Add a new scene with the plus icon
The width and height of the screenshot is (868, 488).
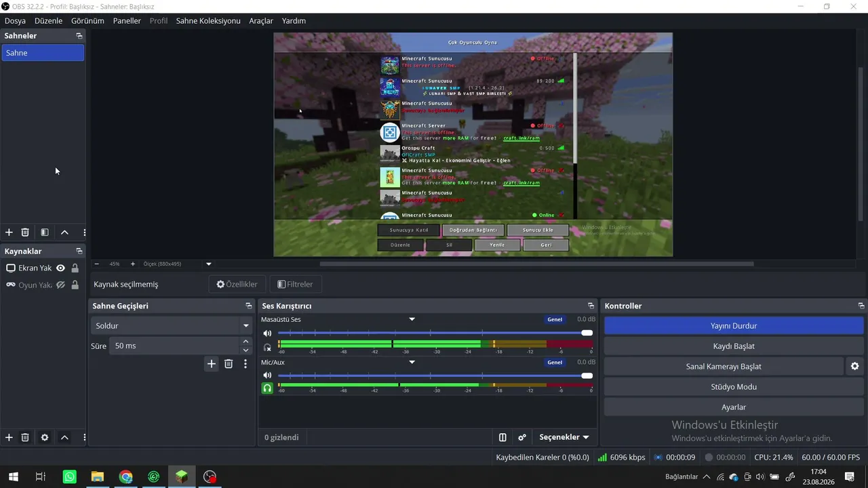9,232
